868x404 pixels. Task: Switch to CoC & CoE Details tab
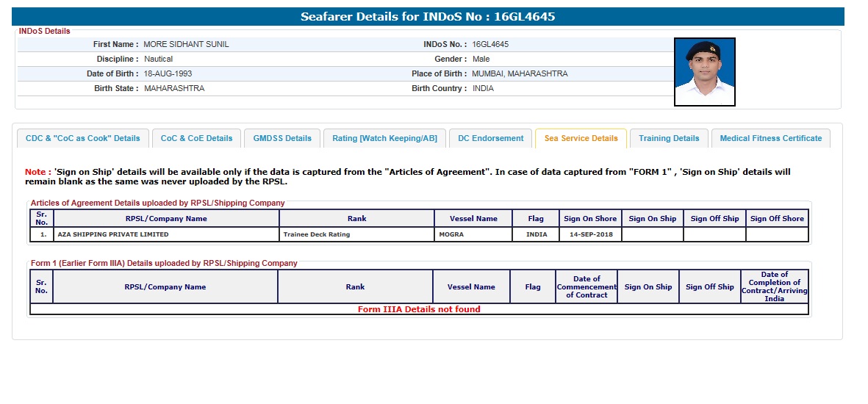coord(196,138)
